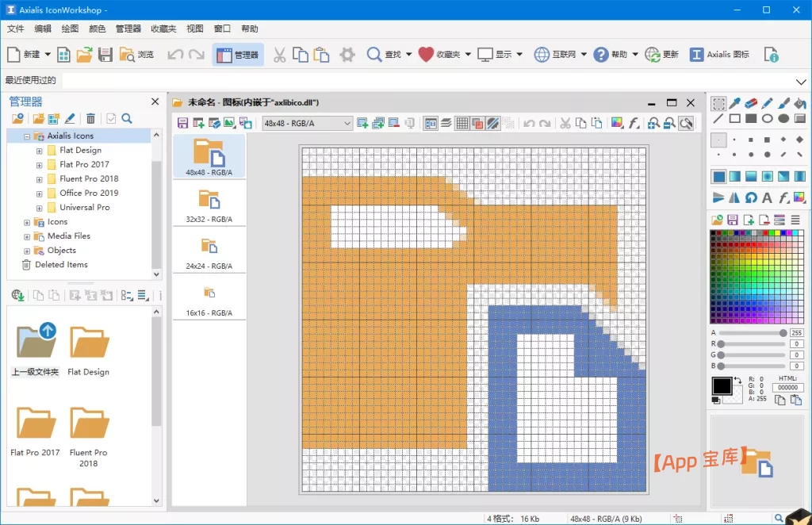Select the hollow ellipse shape tool

pyautogui.click(x=768, y=119)
